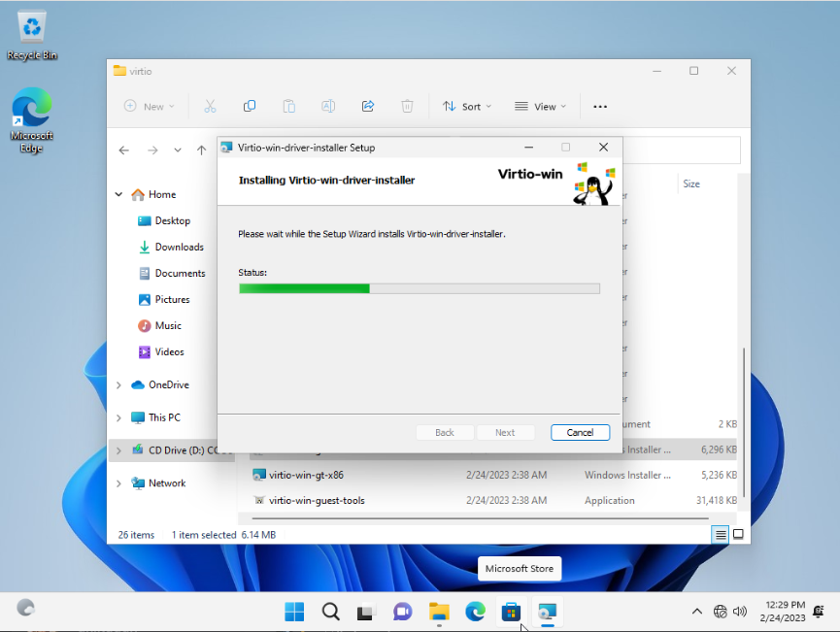The width and height of the screenshot is (840, 632).
Task: Click the disabled Back button in setup
Action: 445,432
